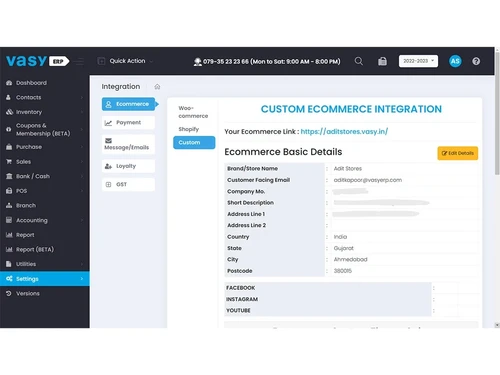Expand the Contacts menu chevron
The width and height of the screenshot is (500, 375).
pos(82,97)
